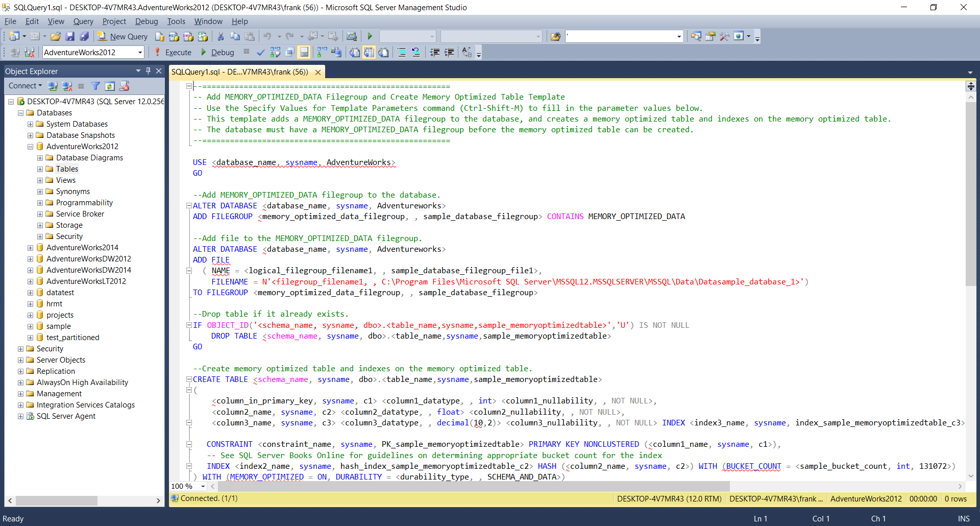Uncomment the selected lines icon
The width and height of the screenshot is (980, 526).
[x=416, y=52]
